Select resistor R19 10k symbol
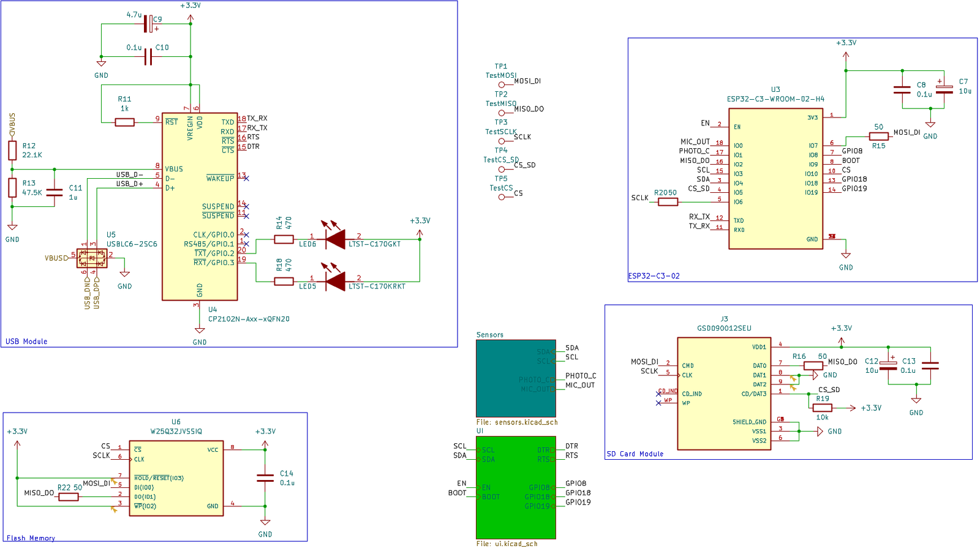Viewport: 980px width, 551px height. point(823,408)
